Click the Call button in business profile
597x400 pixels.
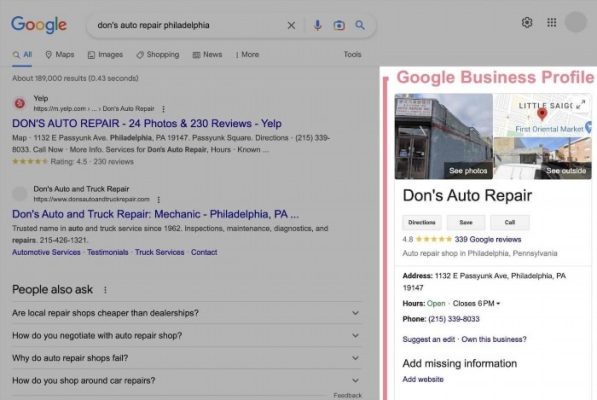(510, 223)
